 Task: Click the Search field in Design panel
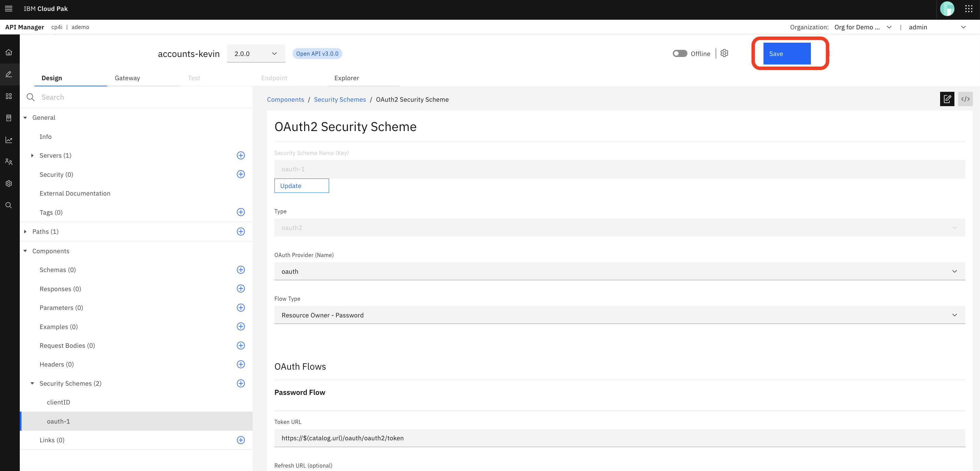[114, 97]
